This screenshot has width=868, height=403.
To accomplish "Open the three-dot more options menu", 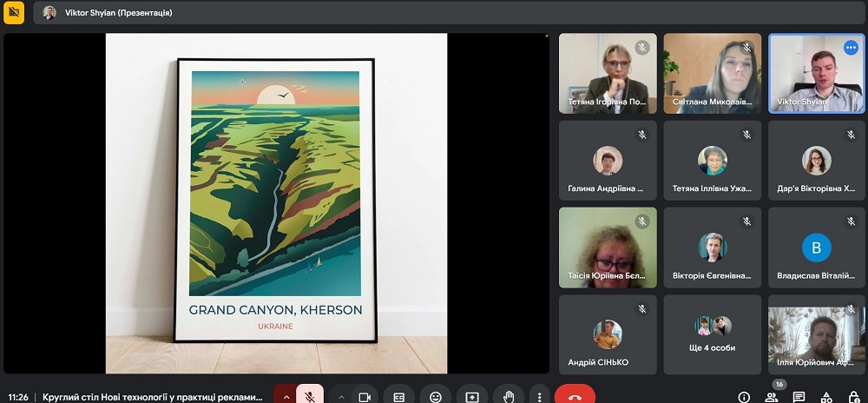I will [x=539, y=396].
